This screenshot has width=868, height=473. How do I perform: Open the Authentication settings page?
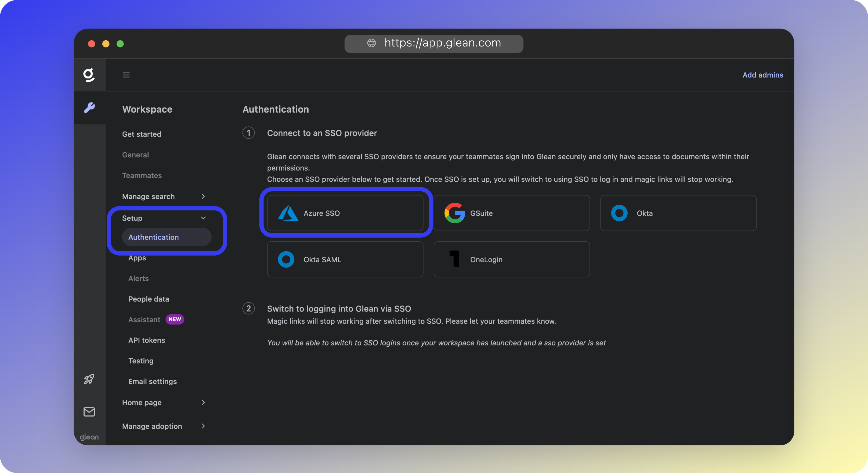coord(153,237)
